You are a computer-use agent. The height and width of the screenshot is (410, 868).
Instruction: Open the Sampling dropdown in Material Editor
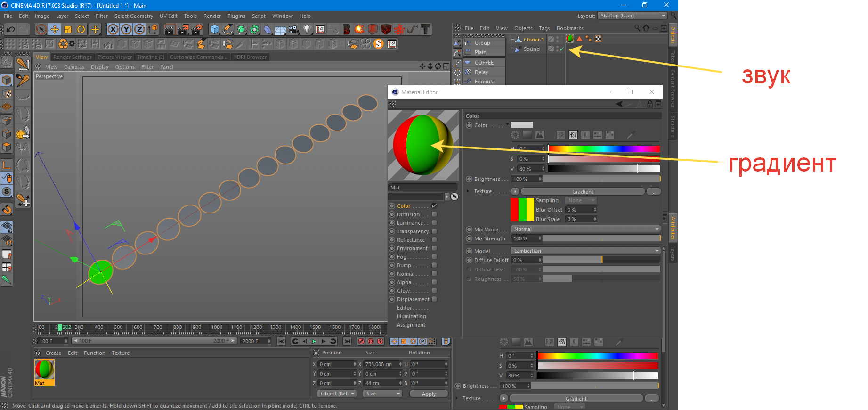click(x=581, y=200)
